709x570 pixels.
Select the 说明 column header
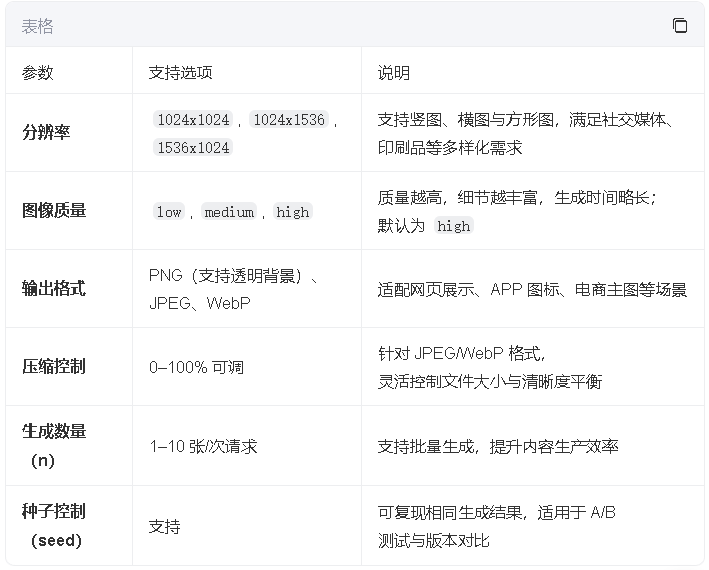tap(393, 72)
